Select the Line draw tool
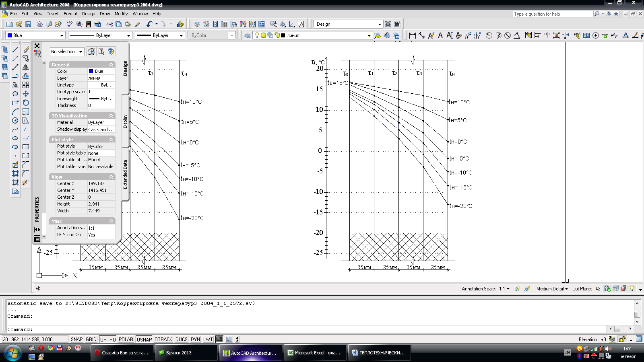 pyautogui.click(x=15, y=49)
